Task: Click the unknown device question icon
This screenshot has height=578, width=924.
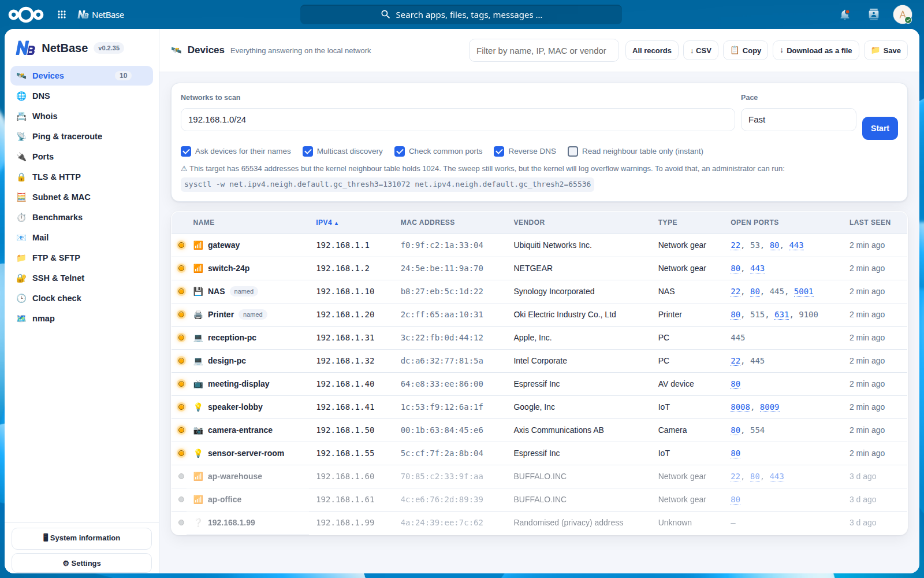Action: [198, 523]
